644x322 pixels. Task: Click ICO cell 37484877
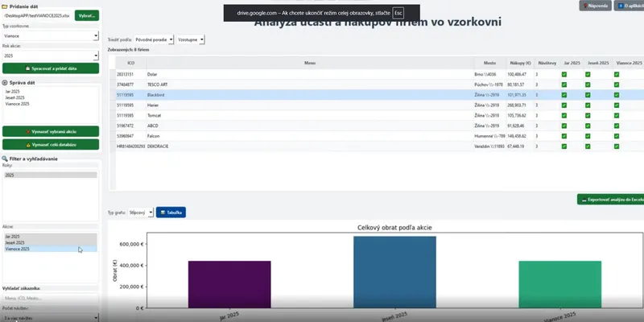(131, 85)
